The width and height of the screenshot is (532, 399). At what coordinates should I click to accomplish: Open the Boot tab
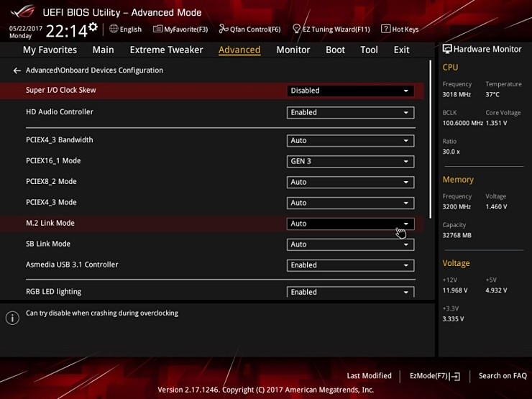click(x=335, y=50)
